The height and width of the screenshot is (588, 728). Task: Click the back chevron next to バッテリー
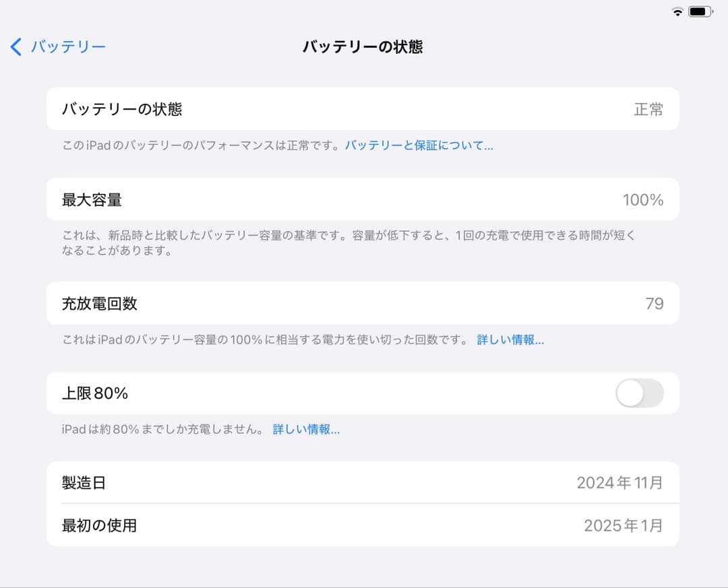(15, 46)
